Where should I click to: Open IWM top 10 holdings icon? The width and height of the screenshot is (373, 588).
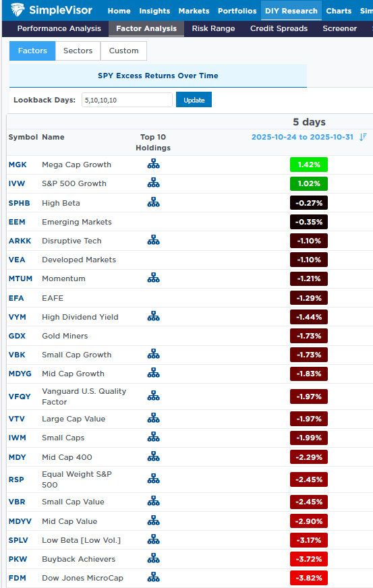(x=153, y=437)
